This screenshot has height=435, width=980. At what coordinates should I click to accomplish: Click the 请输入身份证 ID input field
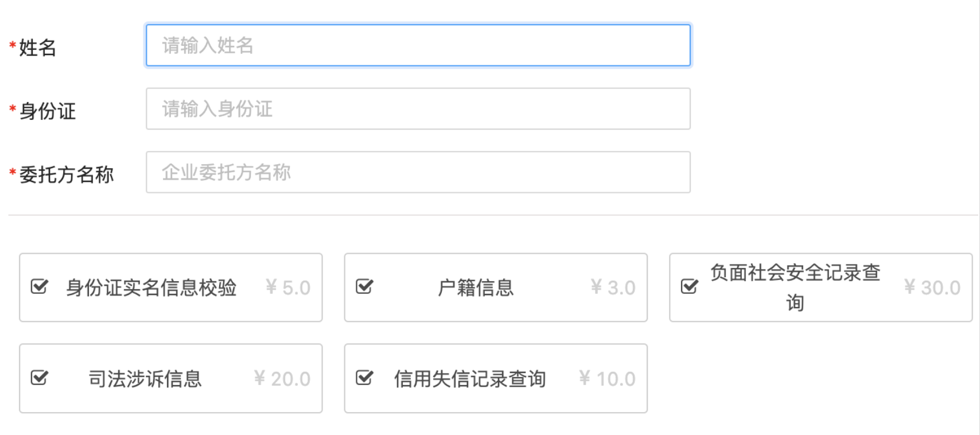pos(418,108)
